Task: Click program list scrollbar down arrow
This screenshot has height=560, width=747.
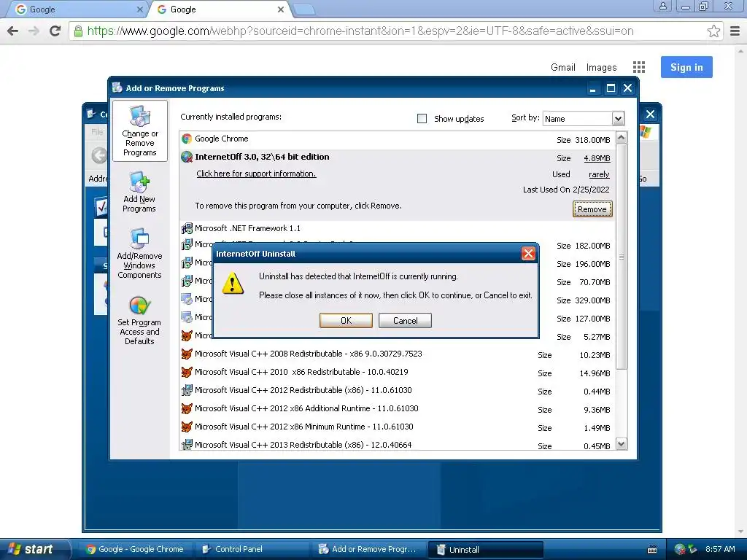Action: coord(622,444)
